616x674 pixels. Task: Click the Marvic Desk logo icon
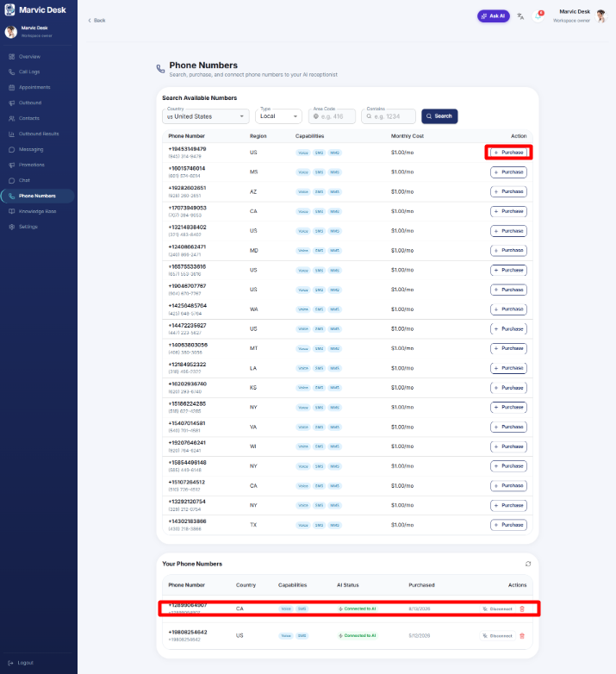(x=9, y=9)
